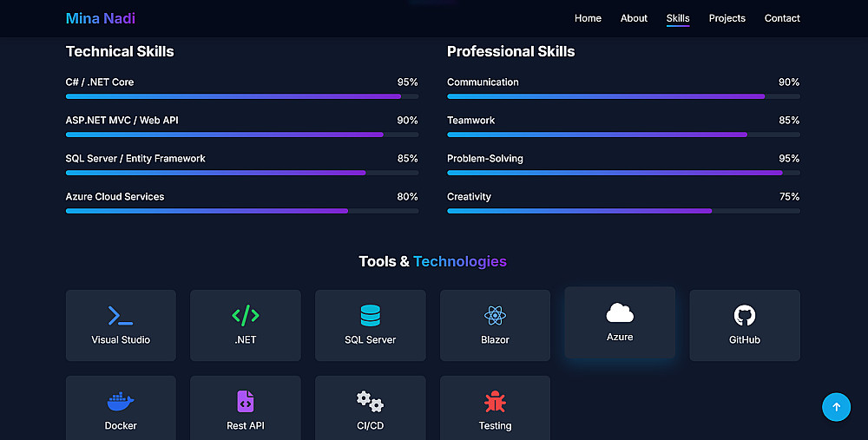
Task: Click the Azure card label
Action: click(x=620, y=337)
